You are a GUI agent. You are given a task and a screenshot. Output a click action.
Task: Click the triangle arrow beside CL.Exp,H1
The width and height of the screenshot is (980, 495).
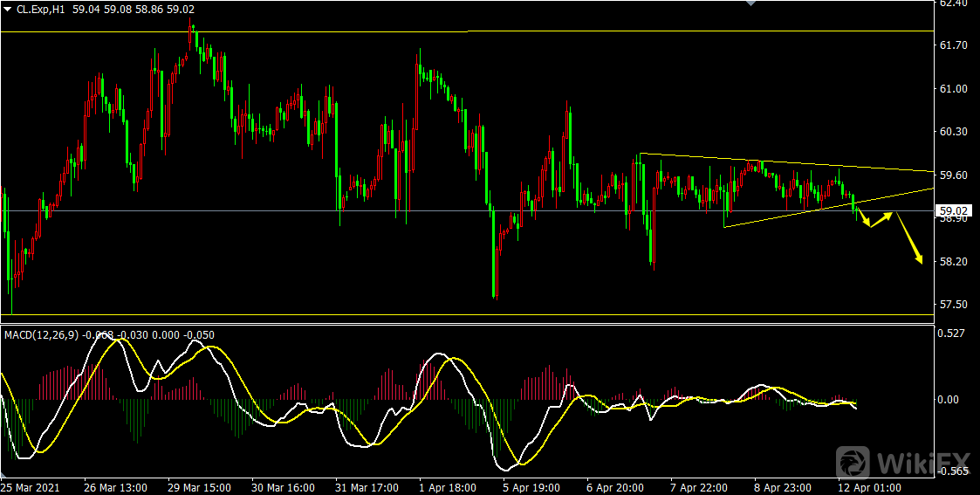click(8, 9)
